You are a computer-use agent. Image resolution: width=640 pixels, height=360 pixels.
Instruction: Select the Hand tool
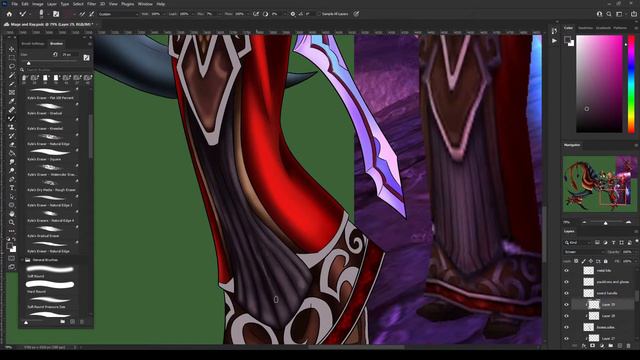(x=11, y=213)
